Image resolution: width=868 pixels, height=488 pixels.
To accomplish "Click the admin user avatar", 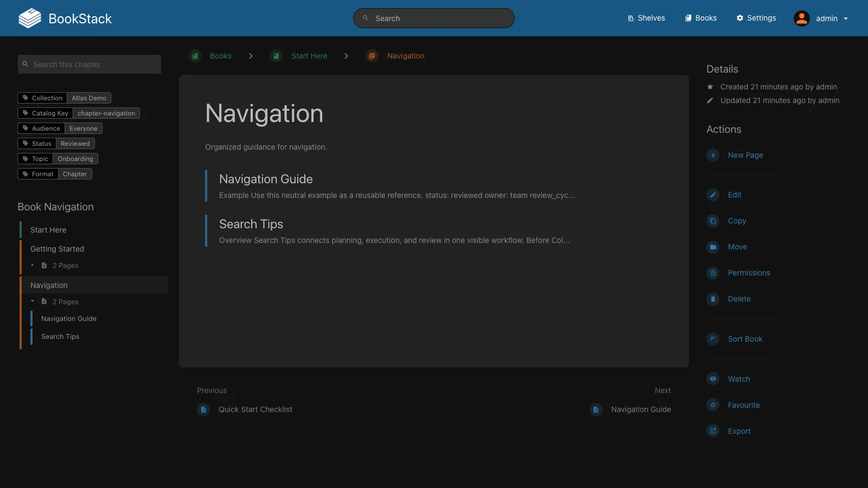I will [801, 18].
